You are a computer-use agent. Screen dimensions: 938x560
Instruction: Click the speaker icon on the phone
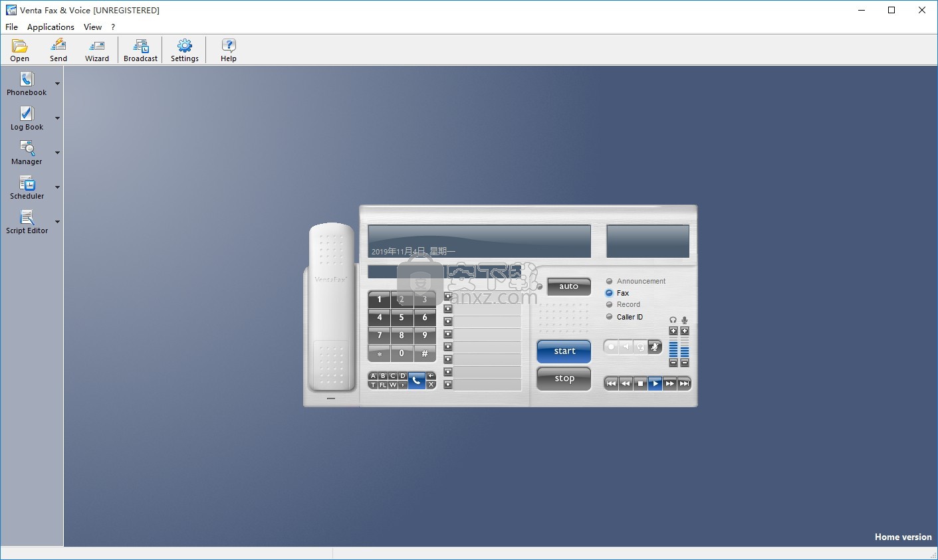pyautogui.click(x=626, y=347)
